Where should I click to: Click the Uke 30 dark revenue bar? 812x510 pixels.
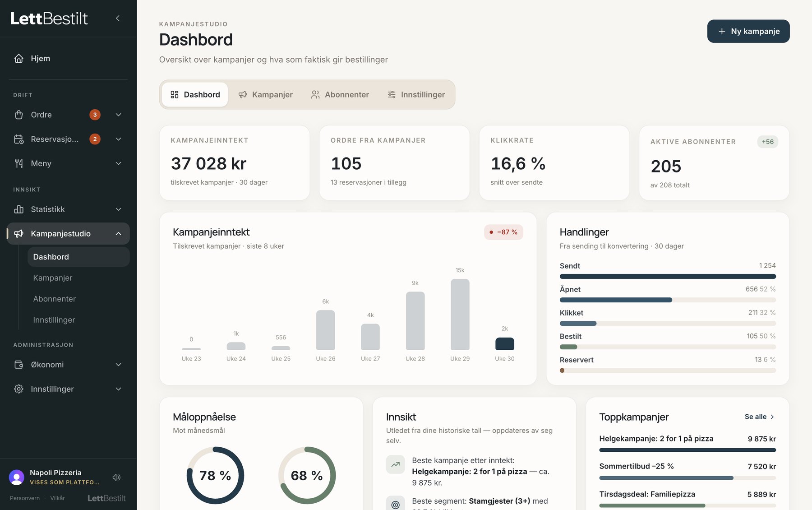point(504,343)
